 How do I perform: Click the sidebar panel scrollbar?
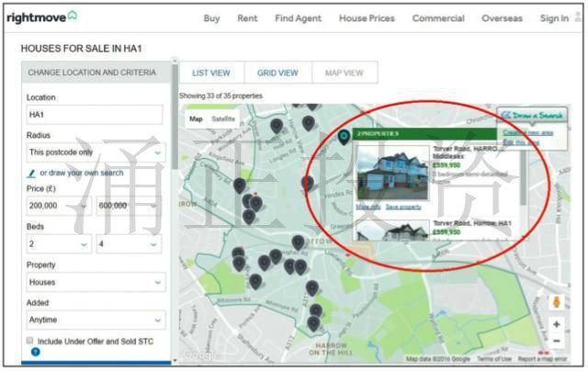click(175, 117)
